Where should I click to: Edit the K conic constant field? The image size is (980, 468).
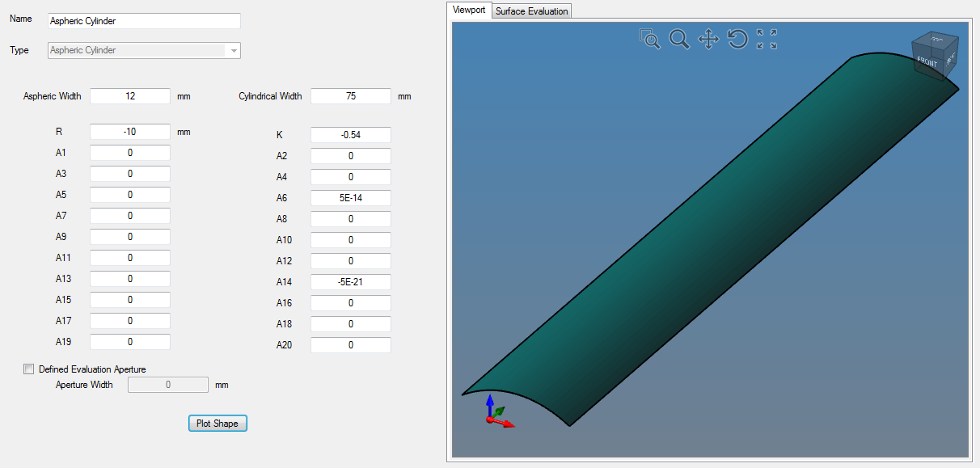pyautogui.click(x=350, y=134)
